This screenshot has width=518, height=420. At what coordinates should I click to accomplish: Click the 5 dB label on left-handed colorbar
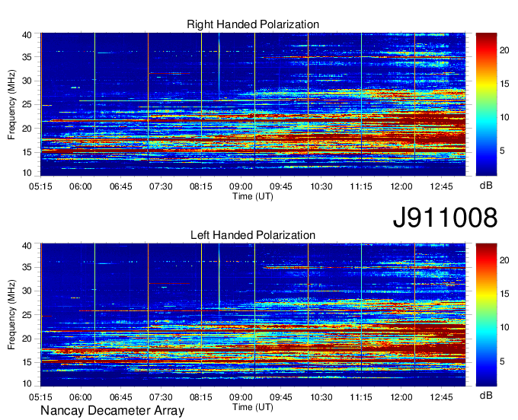click(502, 361)
